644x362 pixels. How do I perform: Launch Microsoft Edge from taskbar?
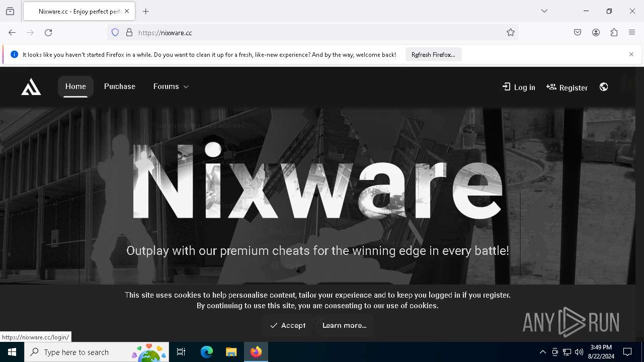[x=207, y=352]
